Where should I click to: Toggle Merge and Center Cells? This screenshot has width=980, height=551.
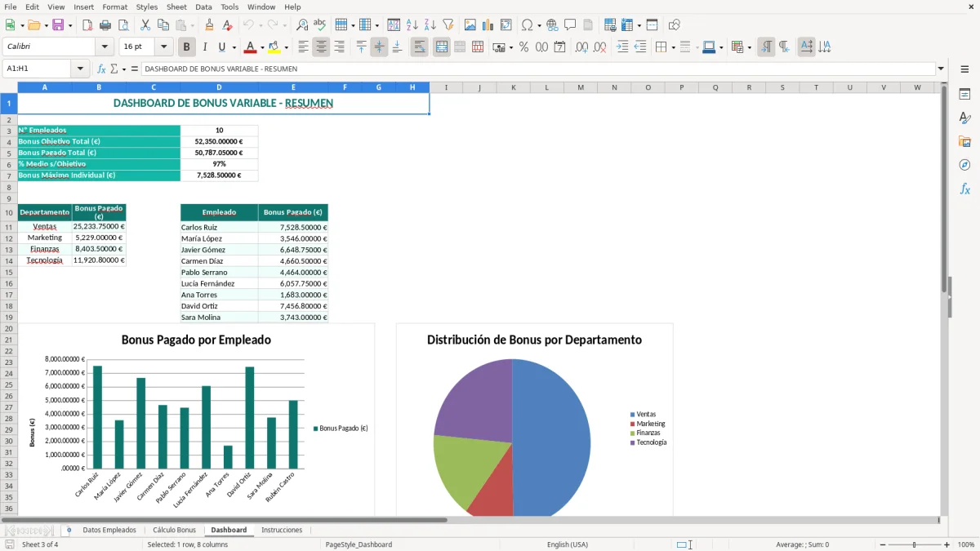coord(441,47)
